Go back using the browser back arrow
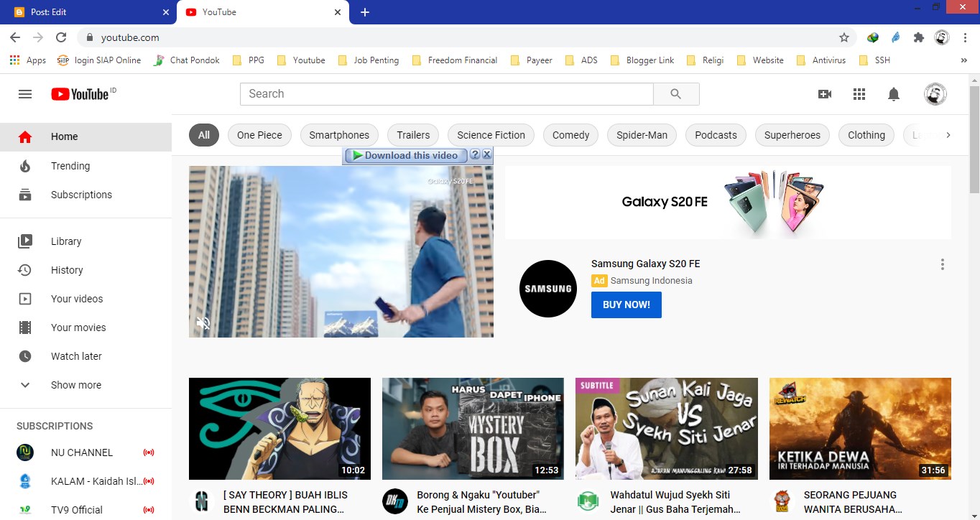 click(x=15, y=37)
